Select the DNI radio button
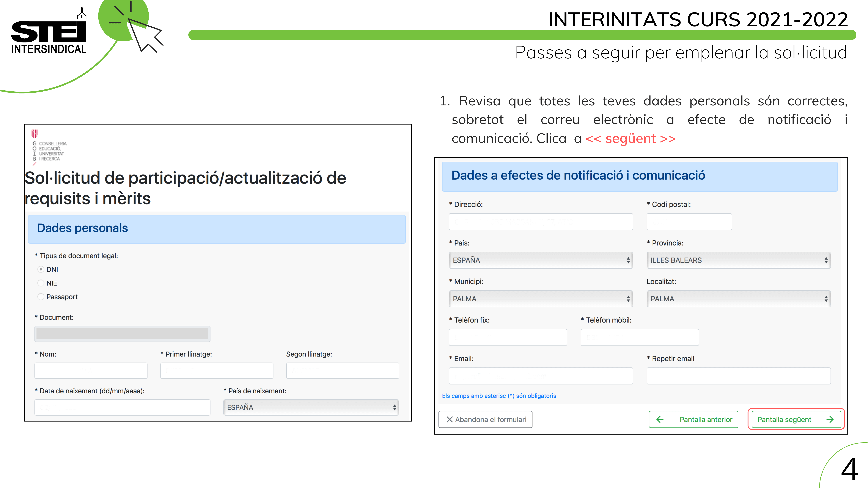 pyautogui.click(x=41, y=269)
